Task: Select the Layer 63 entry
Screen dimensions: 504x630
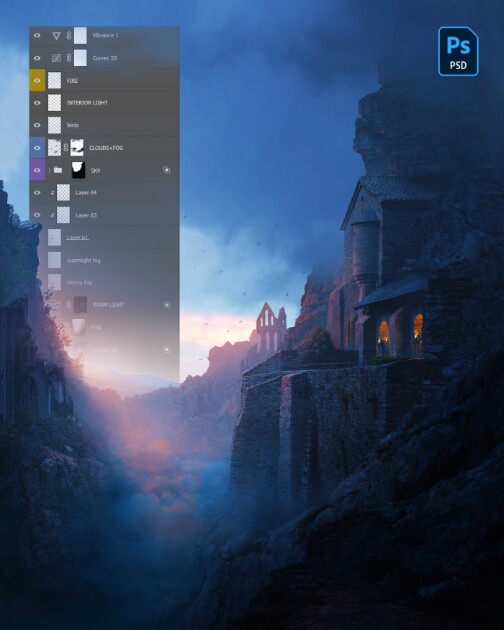Action: [x=104, y=215]
